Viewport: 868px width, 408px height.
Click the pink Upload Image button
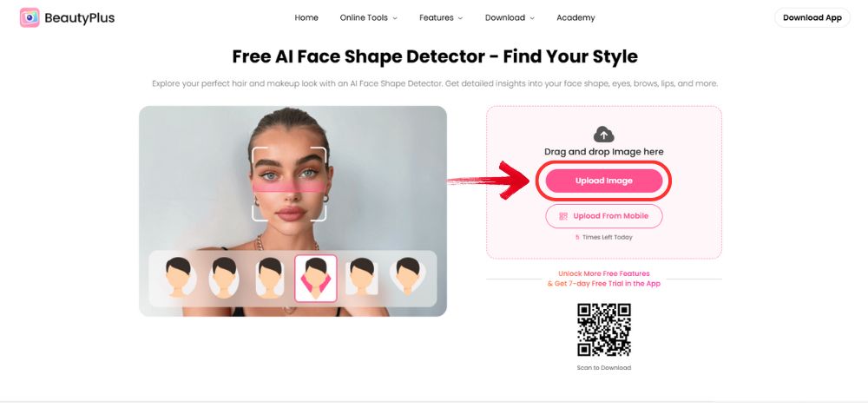pos(604,181)
